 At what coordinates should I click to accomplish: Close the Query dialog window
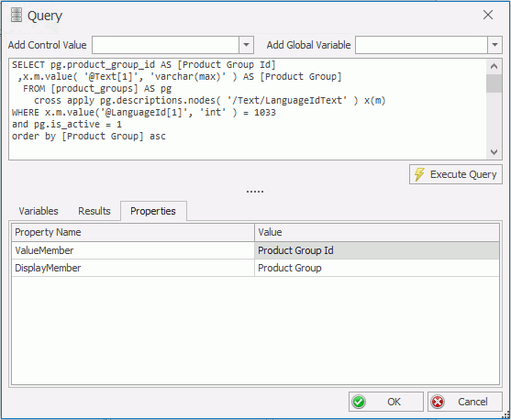[x=488, y=15]
